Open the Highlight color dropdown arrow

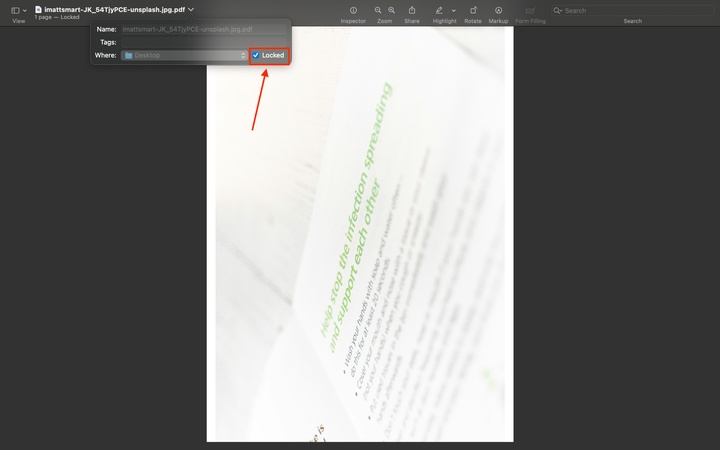(454, 10)
